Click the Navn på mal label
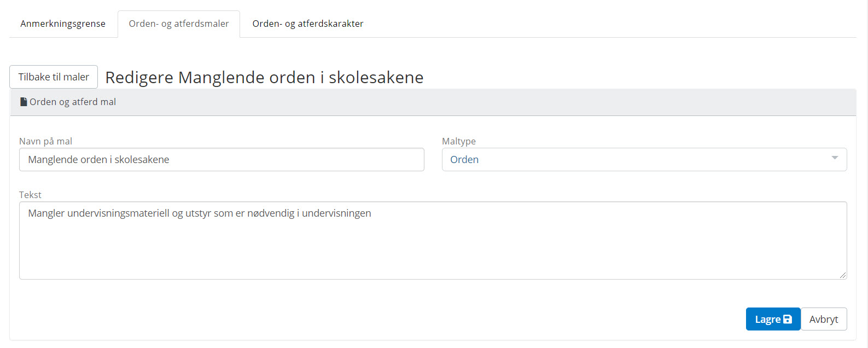Screen dimensions: 868x348 tap(45, 141)
